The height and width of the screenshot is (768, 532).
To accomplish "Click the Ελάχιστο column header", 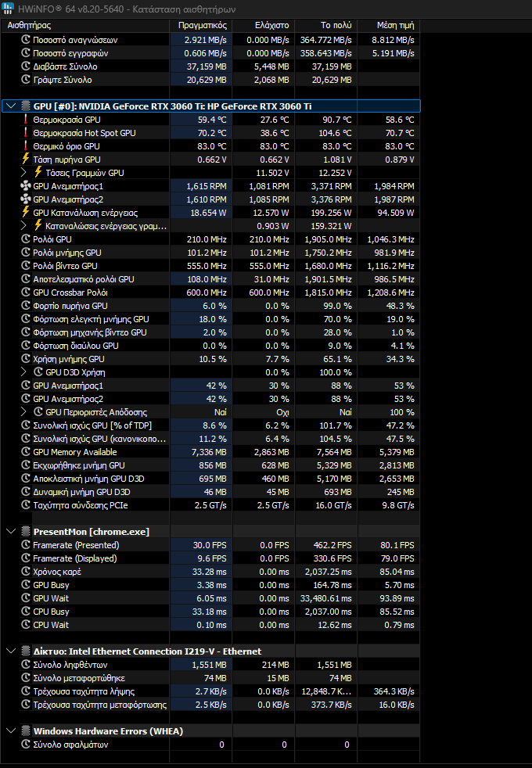I will [264, 25].
